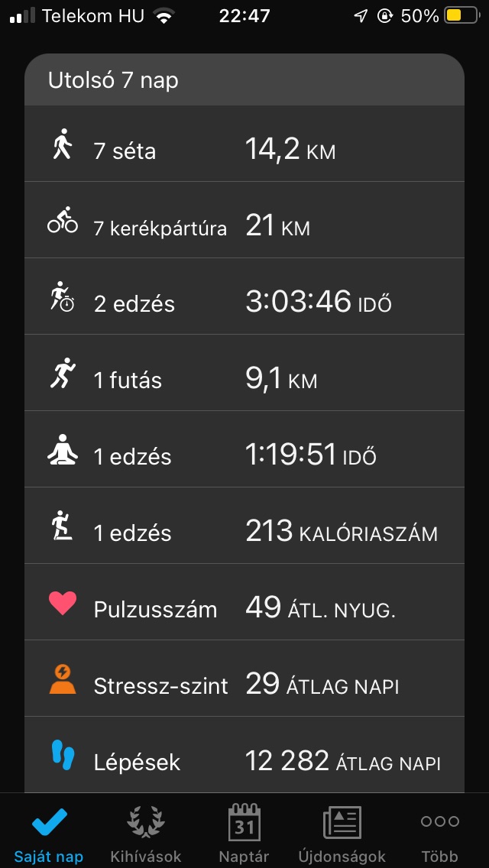Open the Kihívások tab
The image size is (489, 868).
[146, 832]
